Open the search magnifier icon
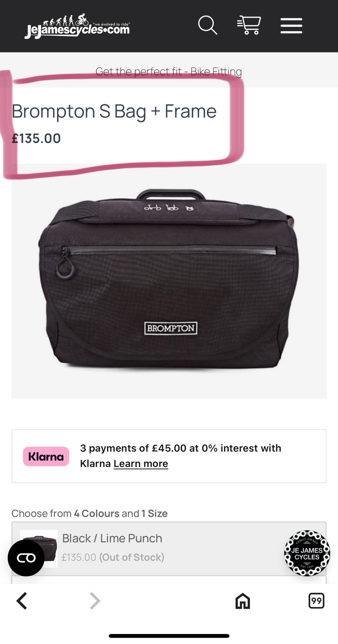Viewport: 338px width, 644px height. pos(208,25)
